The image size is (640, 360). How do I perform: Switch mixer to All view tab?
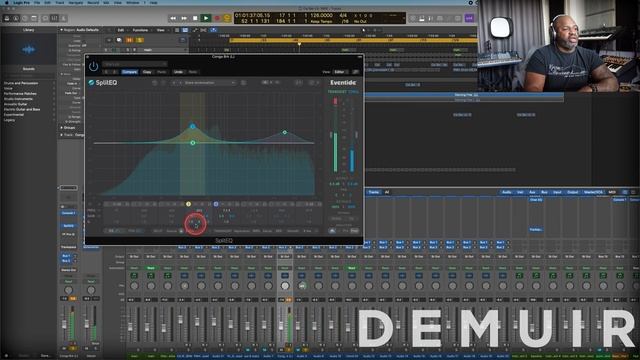[387, 192]
